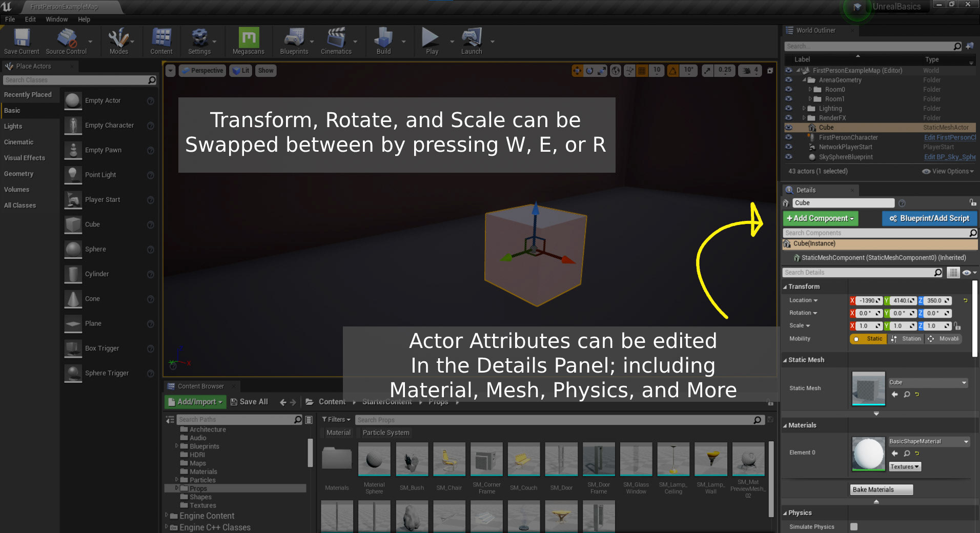
Task: Select the rotate gizmo mode in viewport
Action: [x=589, y=71]
